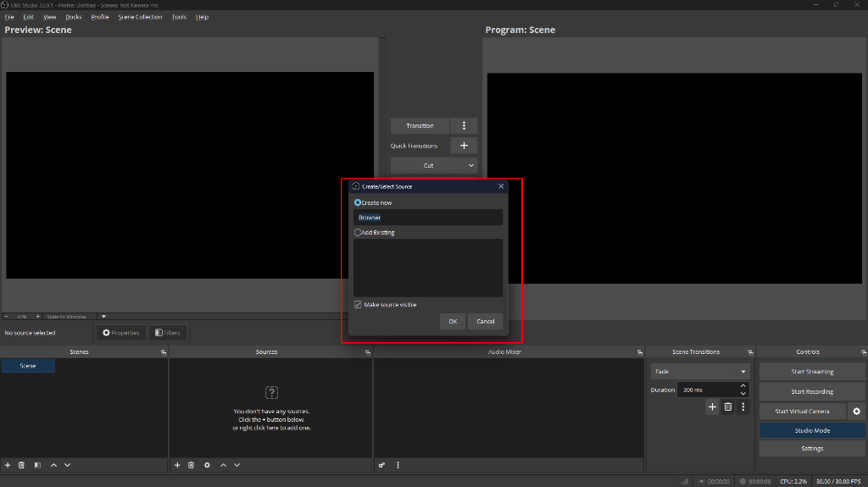This screenshot has width=868, height=487.
Task: Click Start Streaming
Action: pyautogui.click(x=812, y=371)
